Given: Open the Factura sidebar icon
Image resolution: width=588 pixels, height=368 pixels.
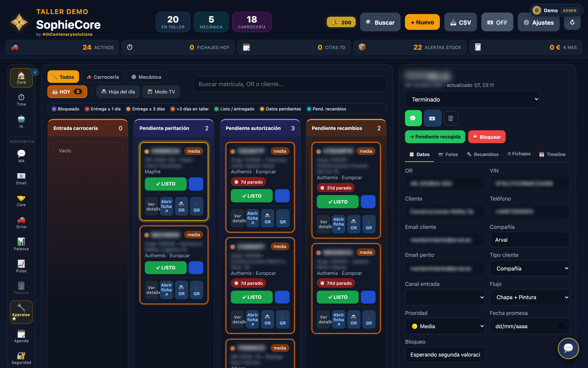Looking at the screenshot, I should 21,288.
